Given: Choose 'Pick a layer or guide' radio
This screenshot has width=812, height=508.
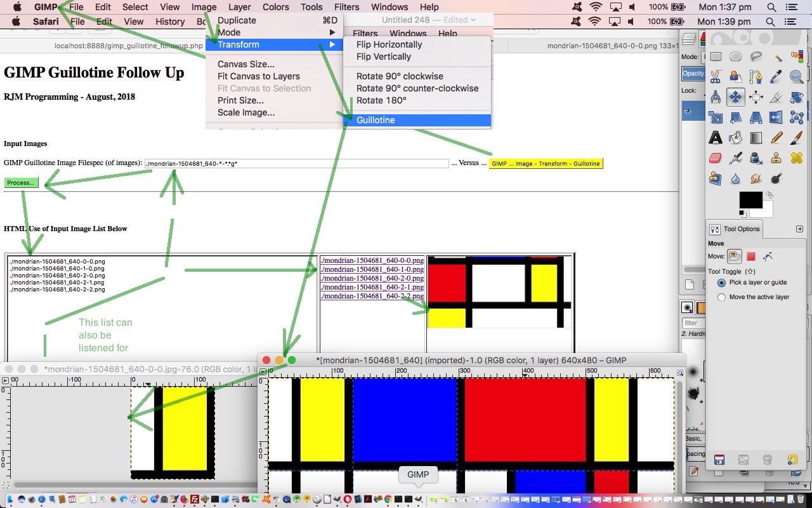Looking at the screenshot, I should (721, 283).
